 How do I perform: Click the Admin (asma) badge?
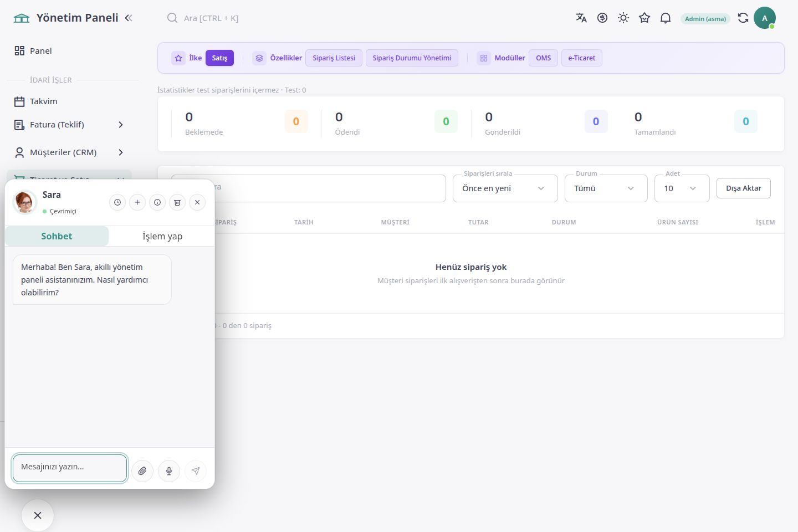coord(705,18)
